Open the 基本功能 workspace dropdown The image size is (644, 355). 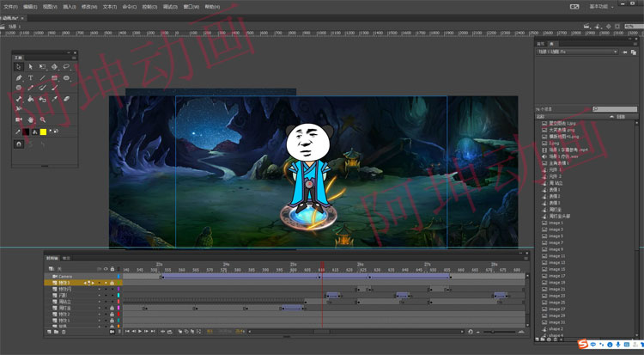(601, 7)
